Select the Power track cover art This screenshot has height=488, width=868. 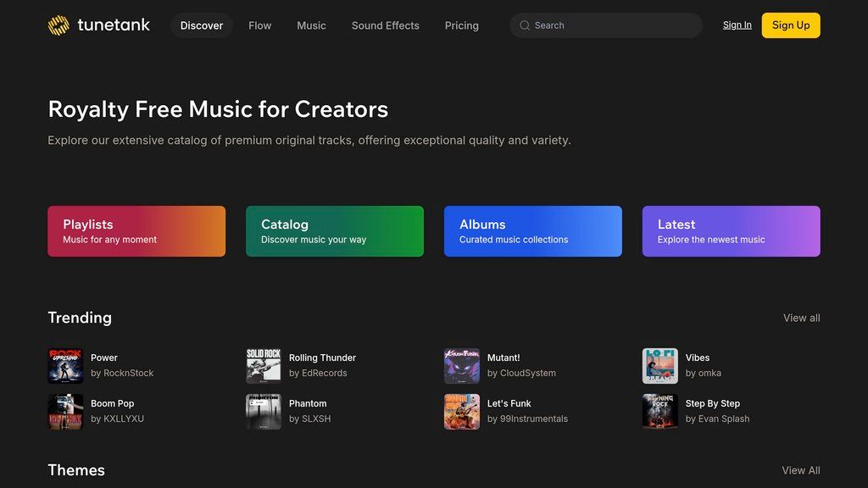pyautogui.click(x=65, y=366)
